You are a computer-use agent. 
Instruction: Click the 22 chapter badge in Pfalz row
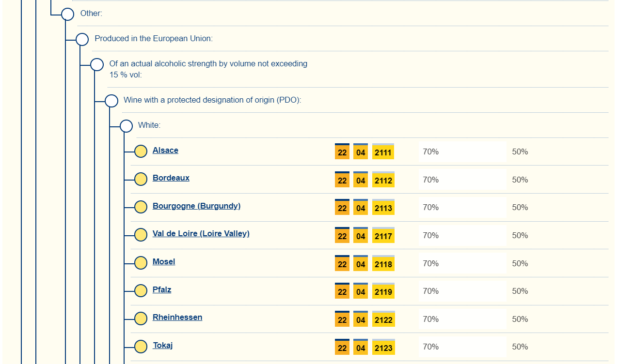tap(342, 291)
